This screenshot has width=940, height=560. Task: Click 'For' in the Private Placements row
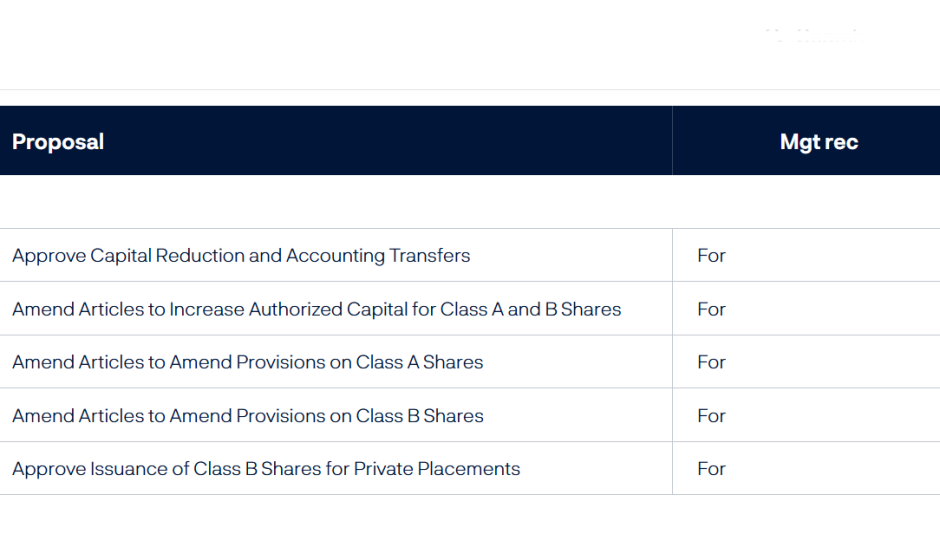(711, 469)
